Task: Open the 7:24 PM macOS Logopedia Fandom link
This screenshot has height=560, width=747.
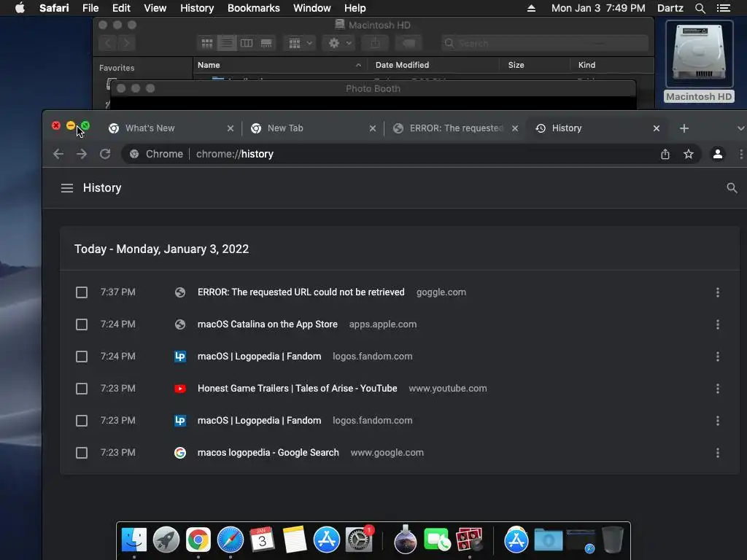Action: pyautogui.click(x=259, y=357)
